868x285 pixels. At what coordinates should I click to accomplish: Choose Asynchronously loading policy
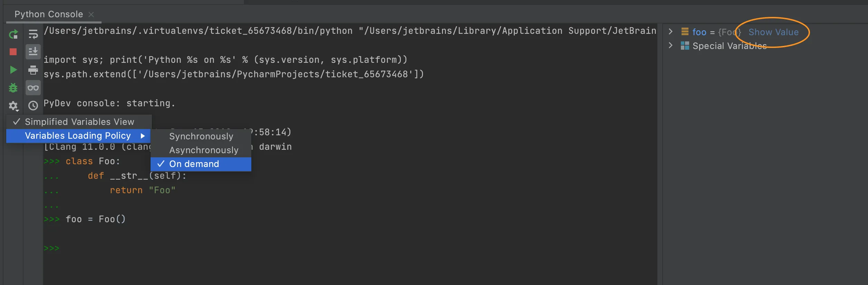point(204,150)
